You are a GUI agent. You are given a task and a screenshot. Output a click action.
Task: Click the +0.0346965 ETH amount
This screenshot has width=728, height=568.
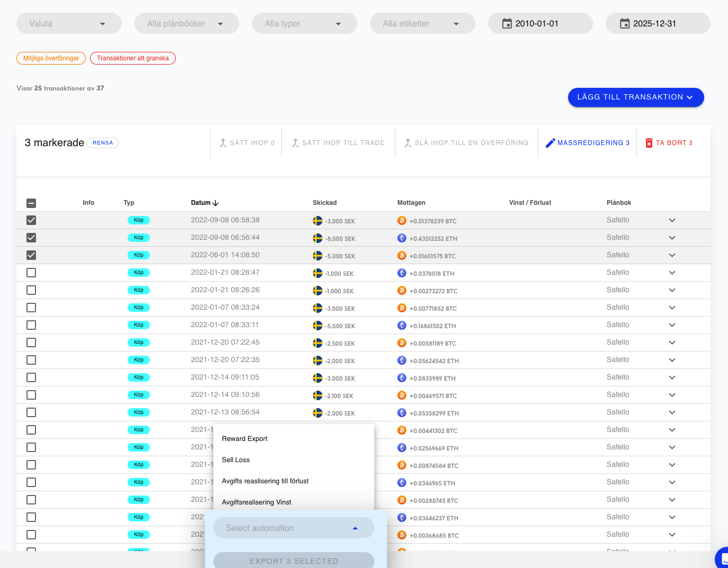432,483
